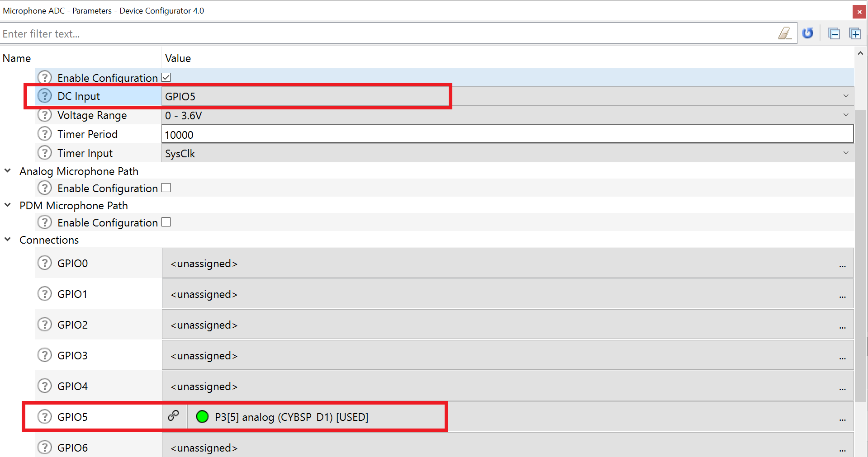
Task: Open help icon for GPIO2 connection
Action: (44, 324)
